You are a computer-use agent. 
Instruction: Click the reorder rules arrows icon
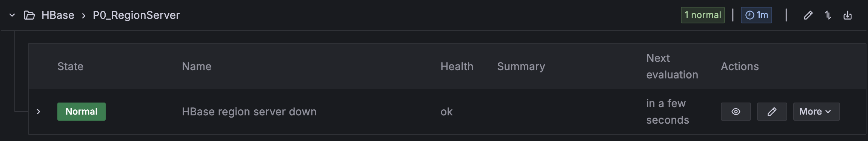[828, 15]
